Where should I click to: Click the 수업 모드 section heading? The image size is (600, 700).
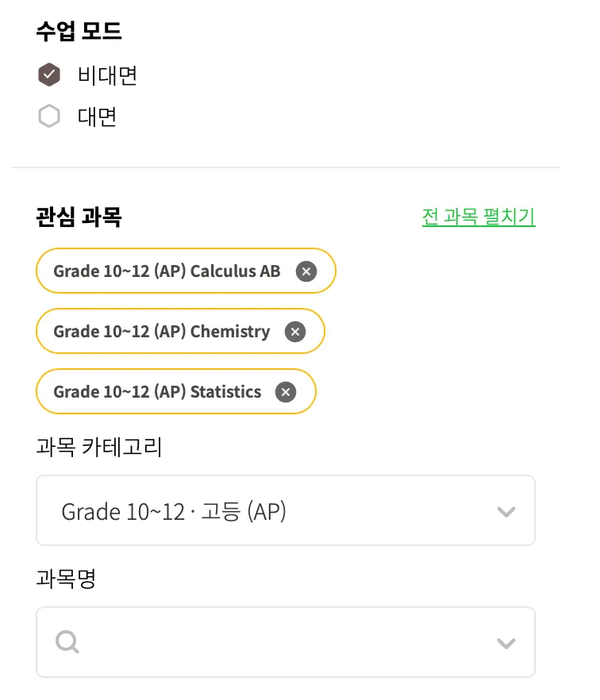(x=79, y=32)
